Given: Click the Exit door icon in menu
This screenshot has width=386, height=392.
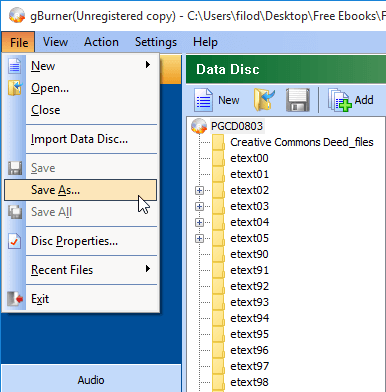Looking at the screenshot, I should pos(15,299).
